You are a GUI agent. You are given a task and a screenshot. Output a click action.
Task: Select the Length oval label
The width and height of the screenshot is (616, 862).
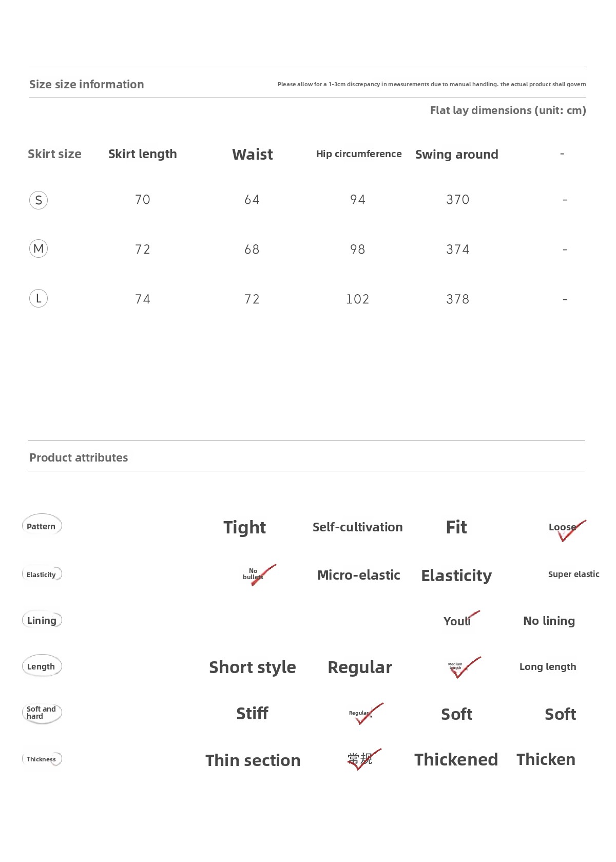point(42,666)
